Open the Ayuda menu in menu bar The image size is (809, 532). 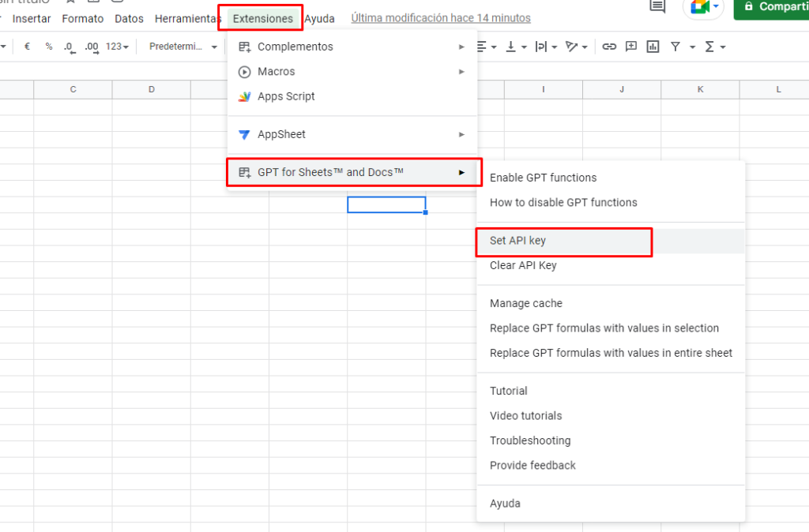319,19
